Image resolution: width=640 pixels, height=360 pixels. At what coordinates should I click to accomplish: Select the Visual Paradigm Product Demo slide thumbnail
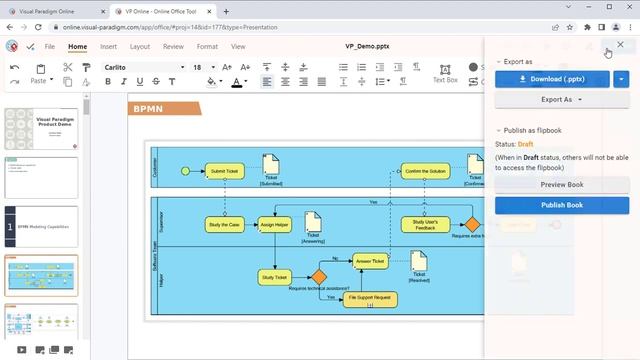pyautogui.click(x=41, y=129)
